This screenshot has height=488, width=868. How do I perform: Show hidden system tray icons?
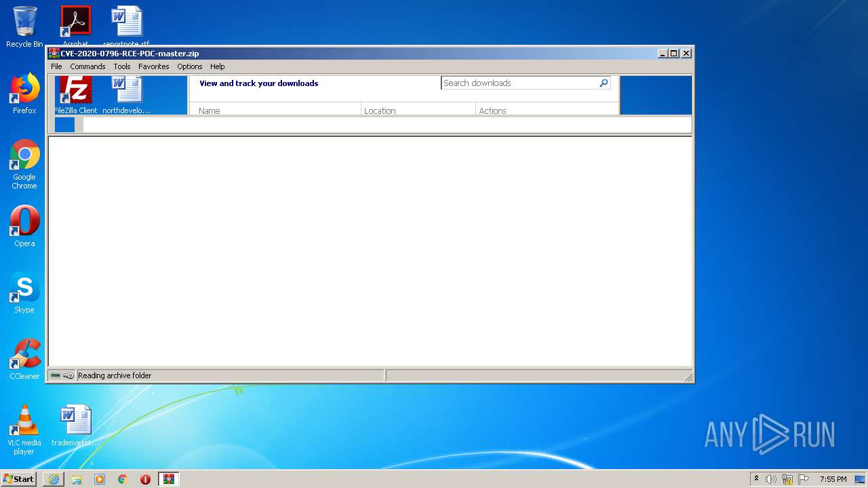(x=756, y=479)
